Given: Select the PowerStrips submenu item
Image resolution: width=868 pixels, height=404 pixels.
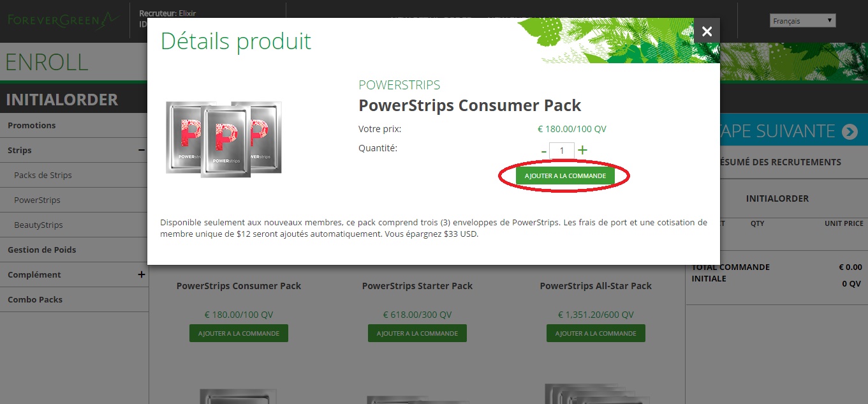Looking at the screenshot, I should (x=37, y=200).
